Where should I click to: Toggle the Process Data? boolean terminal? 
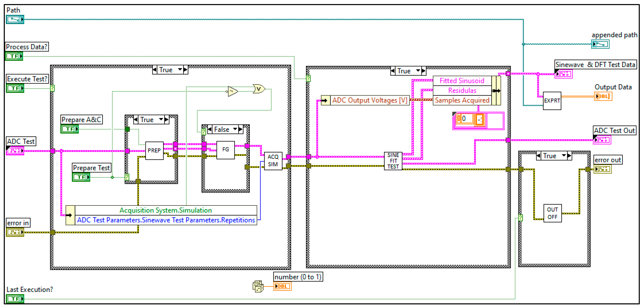coord(14,56)
